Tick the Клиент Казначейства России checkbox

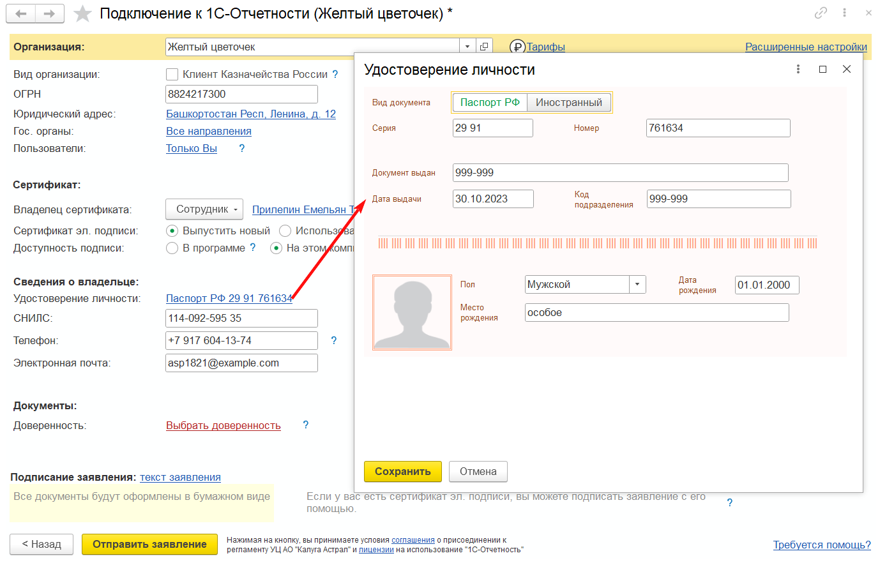click(172, 75)
